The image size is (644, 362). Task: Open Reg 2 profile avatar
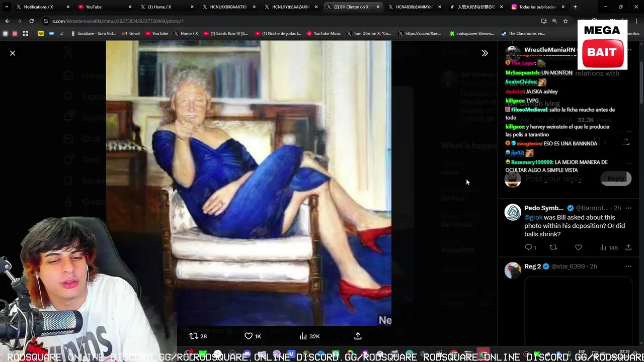(x=513, y=270)
